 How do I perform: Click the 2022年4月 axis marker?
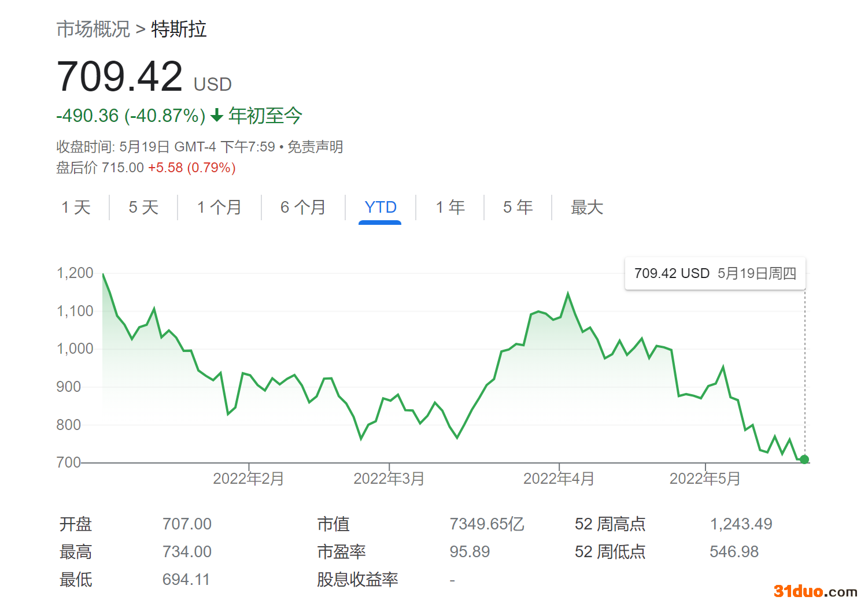tap(559, 479)
